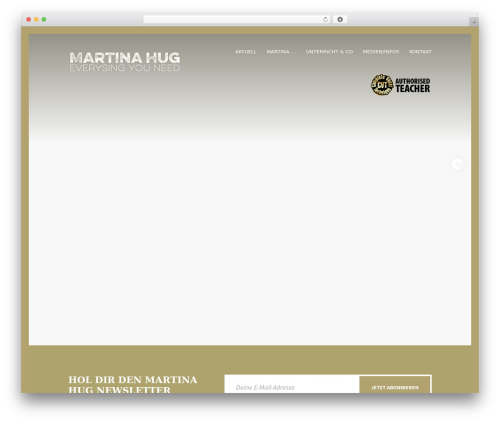500x423 pixels.
Task: Click the yellow minimize window button
Action: pyautogui.click(x=36, y=20)
